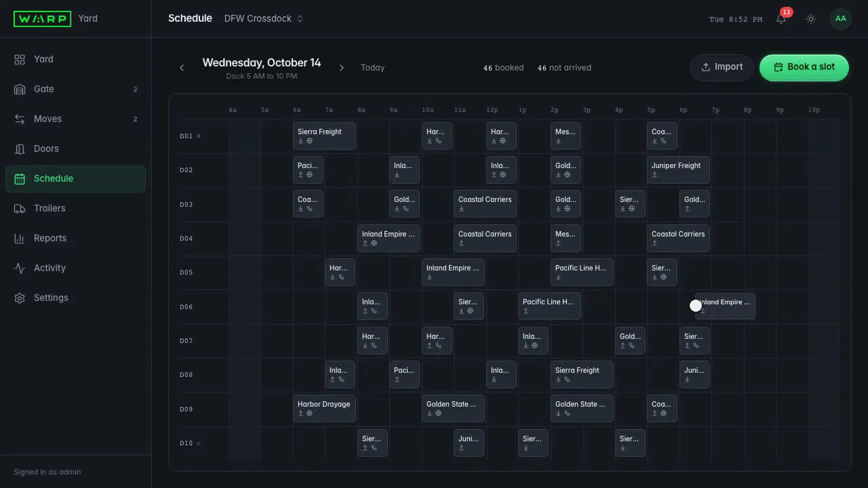Open the Pacific Line H... slot on D06
This screenshot has height=488, width=868.
click(x=549, y=306)
